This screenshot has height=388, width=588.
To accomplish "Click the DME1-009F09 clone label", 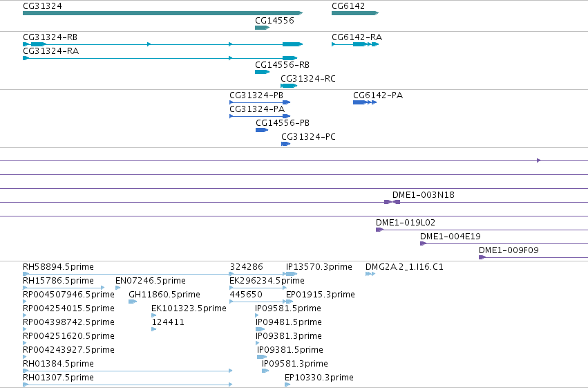I will tap(509, 250).
